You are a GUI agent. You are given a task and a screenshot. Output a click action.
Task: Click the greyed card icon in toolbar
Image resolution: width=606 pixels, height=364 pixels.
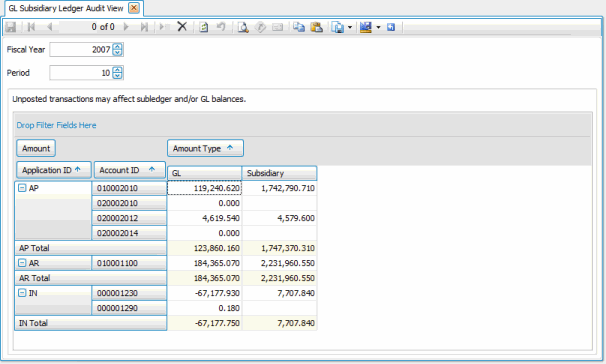[277, 27]
